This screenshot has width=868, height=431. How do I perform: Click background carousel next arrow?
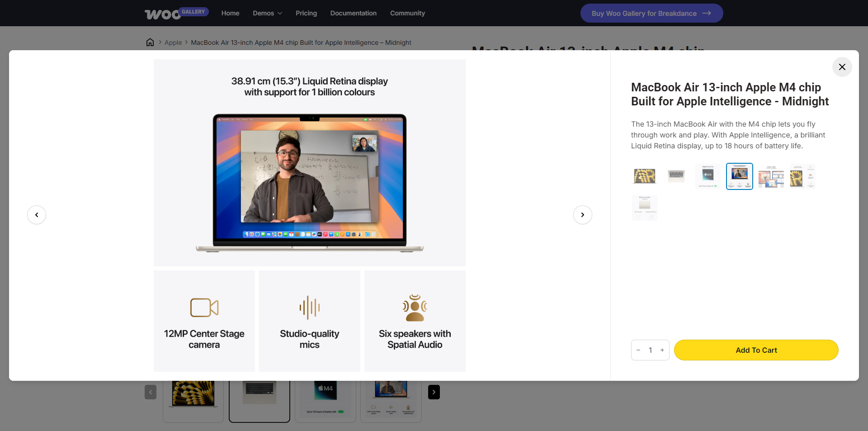coord(434,392)
